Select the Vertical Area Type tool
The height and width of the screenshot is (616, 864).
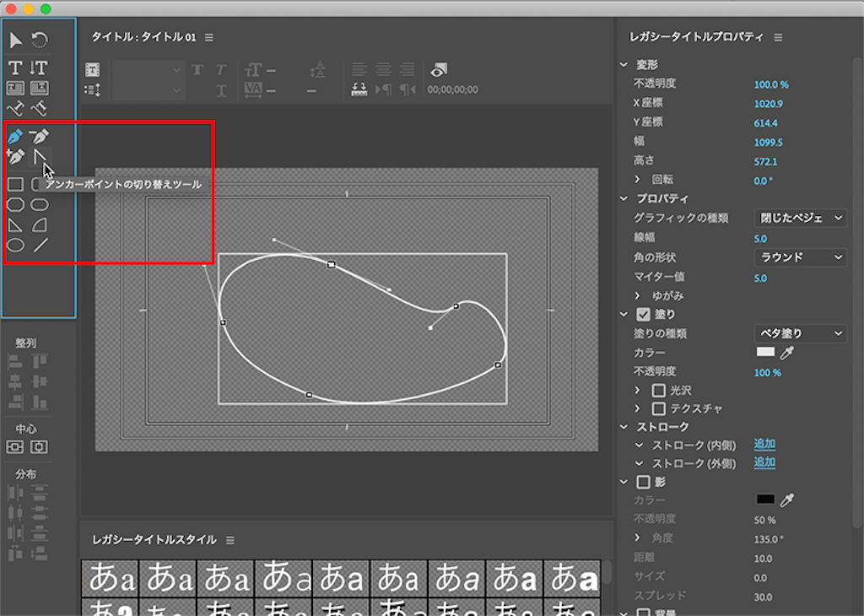click(x=39, y=88)
